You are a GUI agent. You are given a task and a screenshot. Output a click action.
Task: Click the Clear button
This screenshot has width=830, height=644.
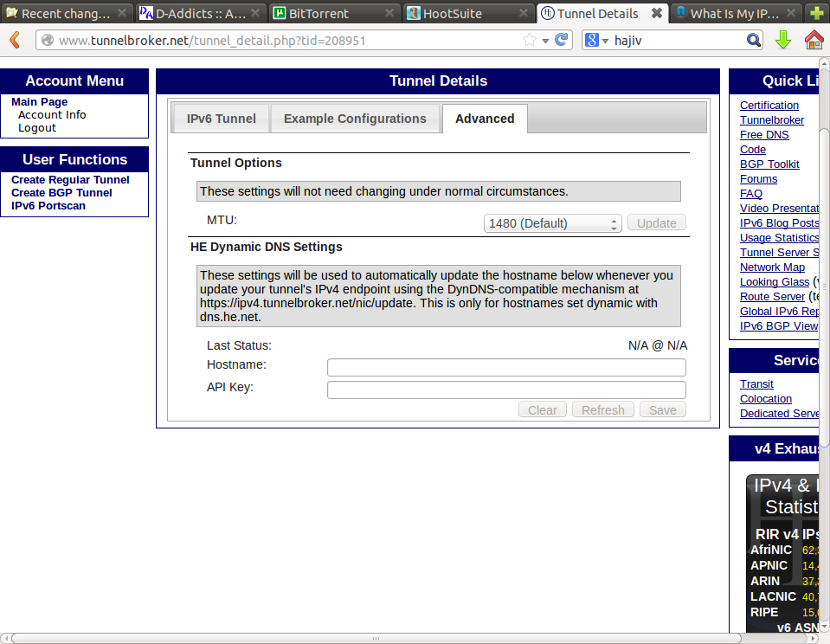pos(542,410)
